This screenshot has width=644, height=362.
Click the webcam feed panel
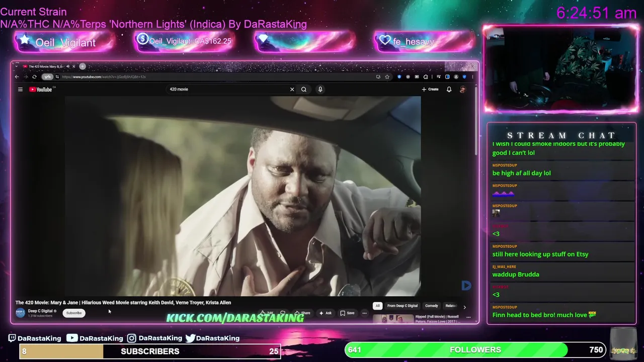[561, 69]
